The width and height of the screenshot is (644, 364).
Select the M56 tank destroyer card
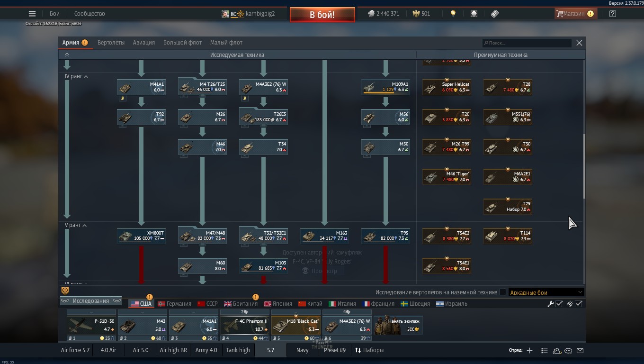[385, 117]
